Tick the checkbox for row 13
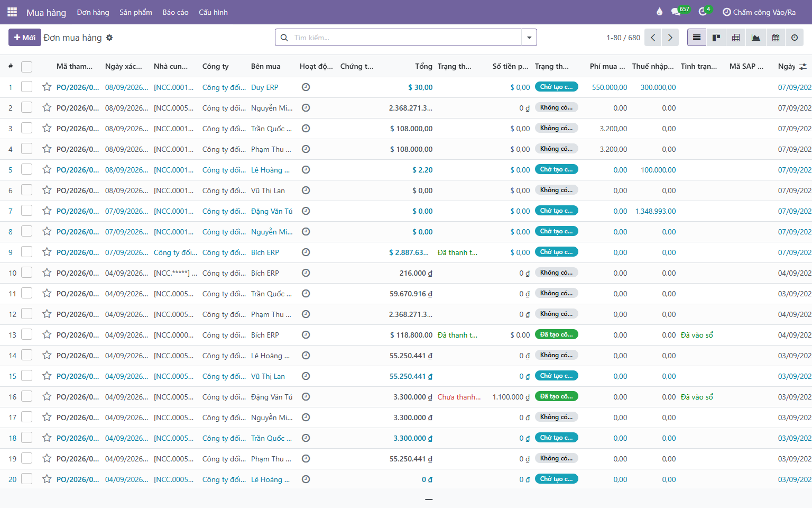 27,334
